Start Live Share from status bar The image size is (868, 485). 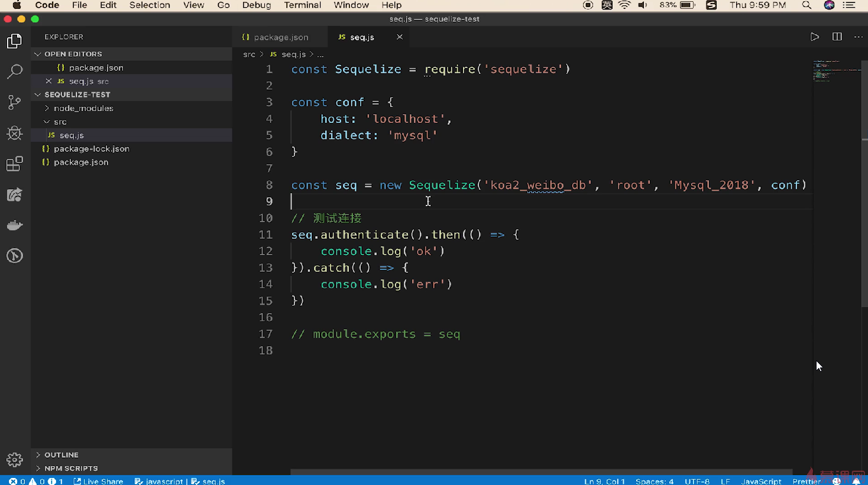pyautogui.click(x=98, y=481)
